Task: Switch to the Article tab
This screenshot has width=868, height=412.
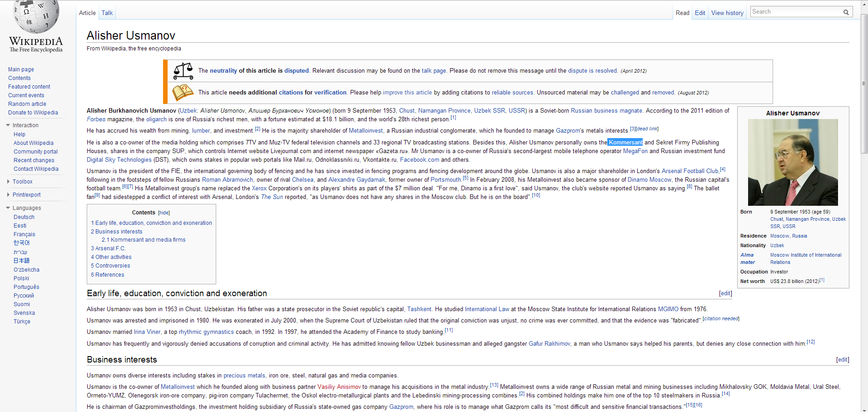Action: point(87,13)
